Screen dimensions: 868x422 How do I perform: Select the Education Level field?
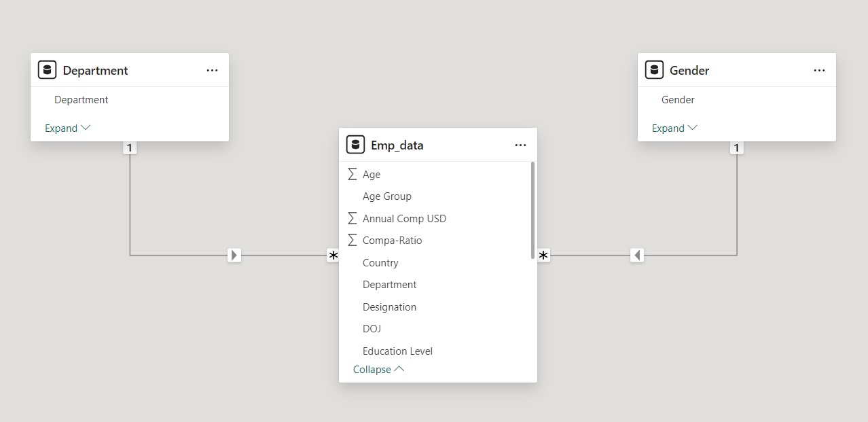pyautogui.click(x=397, y=351)
